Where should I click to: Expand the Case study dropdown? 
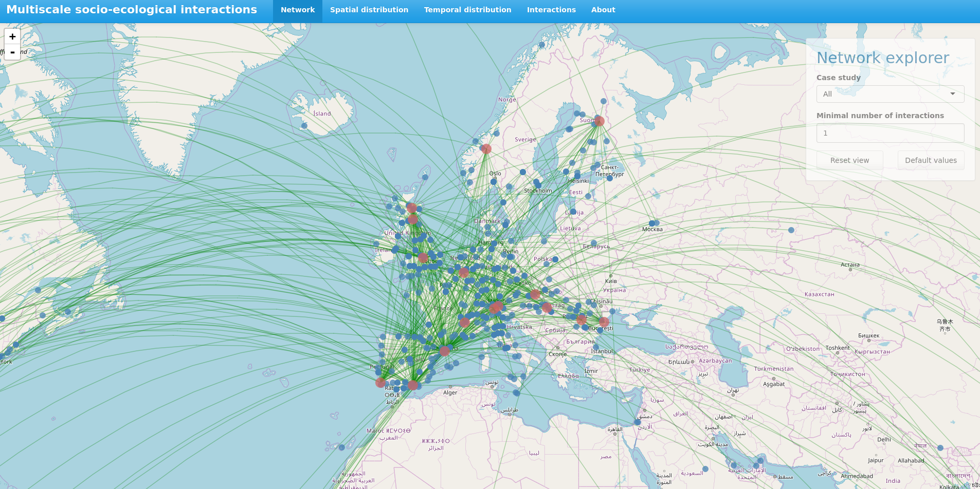(890, 94)
